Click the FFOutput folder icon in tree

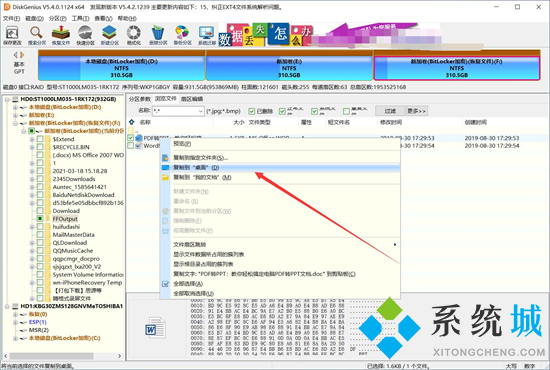point(48,218)
